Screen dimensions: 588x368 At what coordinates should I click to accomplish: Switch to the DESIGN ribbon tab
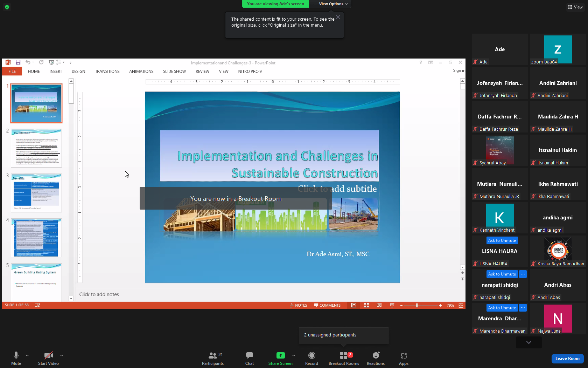click(x=78, y=71)
